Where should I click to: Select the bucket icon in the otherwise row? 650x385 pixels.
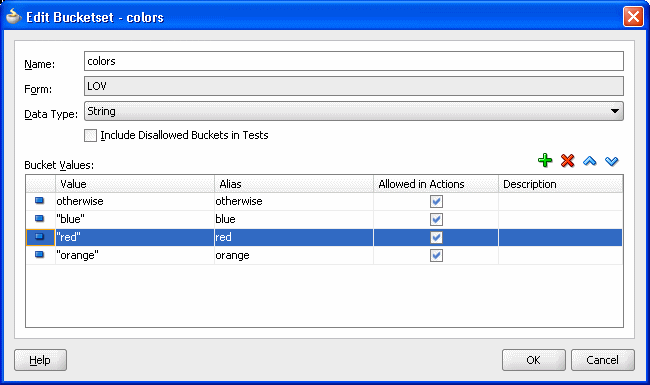[x=39, y=201]
